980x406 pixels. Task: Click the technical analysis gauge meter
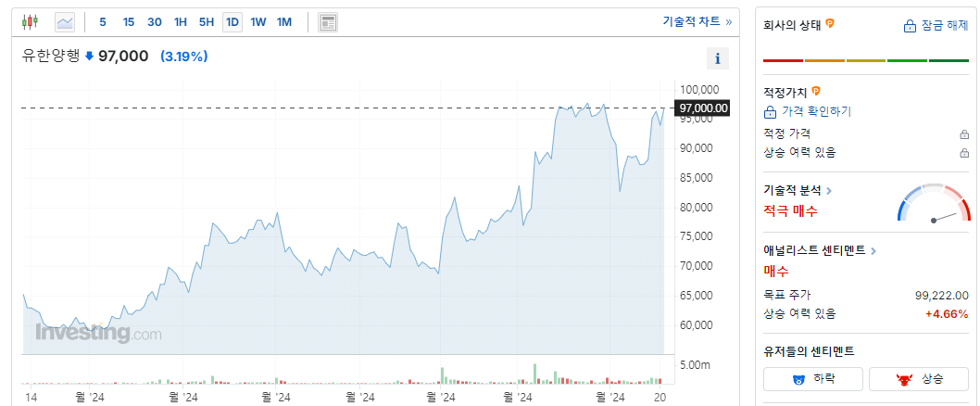(934, 203)
